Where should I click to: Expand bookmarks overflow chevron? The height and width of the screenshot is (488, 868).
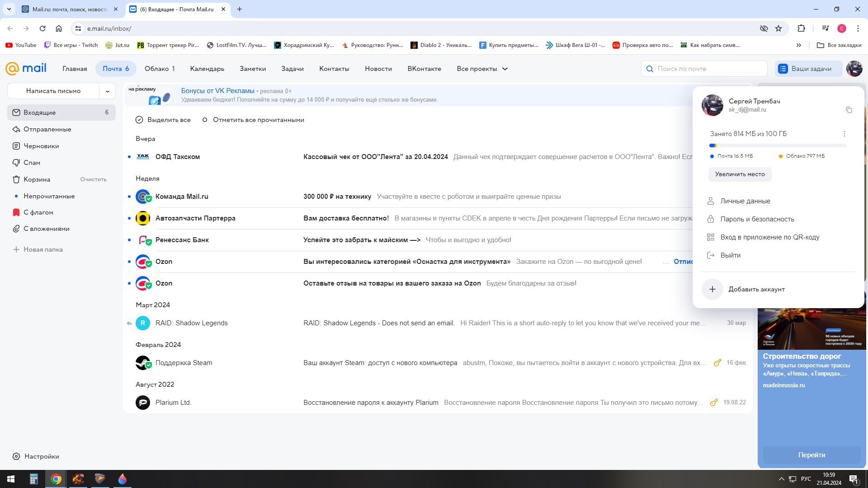coord(799,45)
